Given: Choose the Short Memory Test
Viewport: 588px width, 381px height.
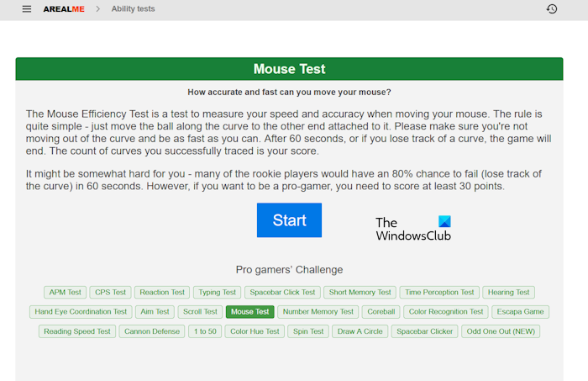Looking at the screenshot, I should click(360, 293).
